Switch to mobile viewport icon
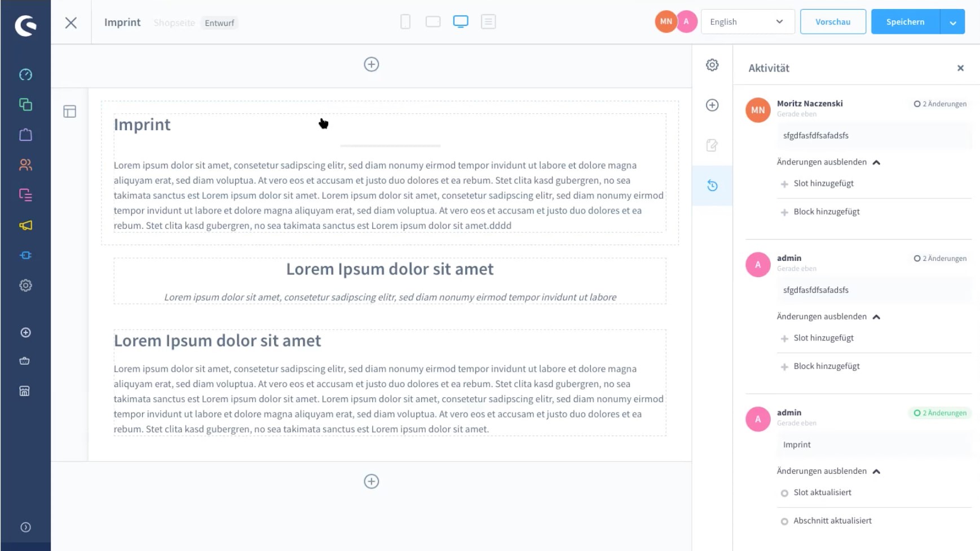The width and height of the screenshot is (980, 551). tap(405, 22)
